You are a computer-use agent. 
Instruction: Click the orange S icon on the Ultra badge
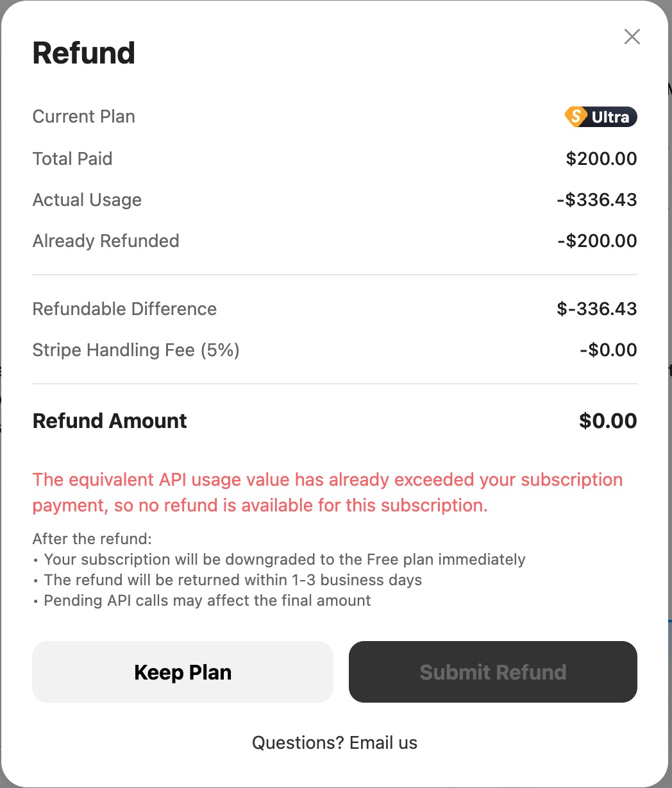click(x=576, y=117)
